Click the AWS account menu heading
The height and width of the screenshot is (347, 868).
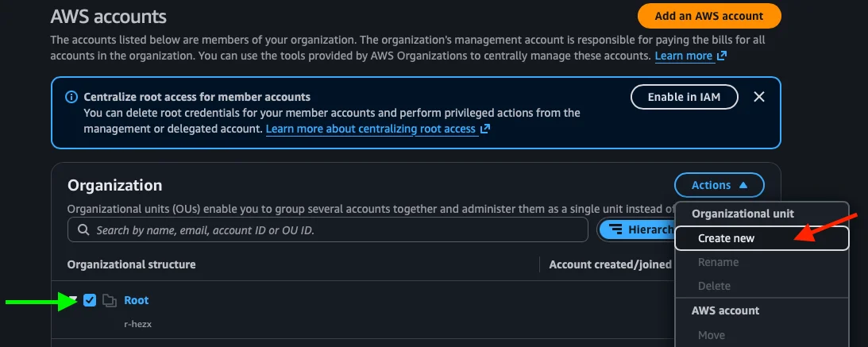(725, 310)
